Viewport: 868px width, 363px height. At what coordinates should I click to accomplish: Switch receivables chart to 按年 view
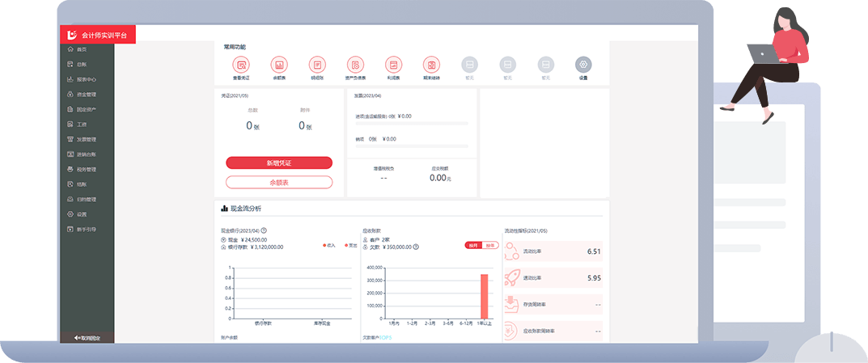coord(490,245)
